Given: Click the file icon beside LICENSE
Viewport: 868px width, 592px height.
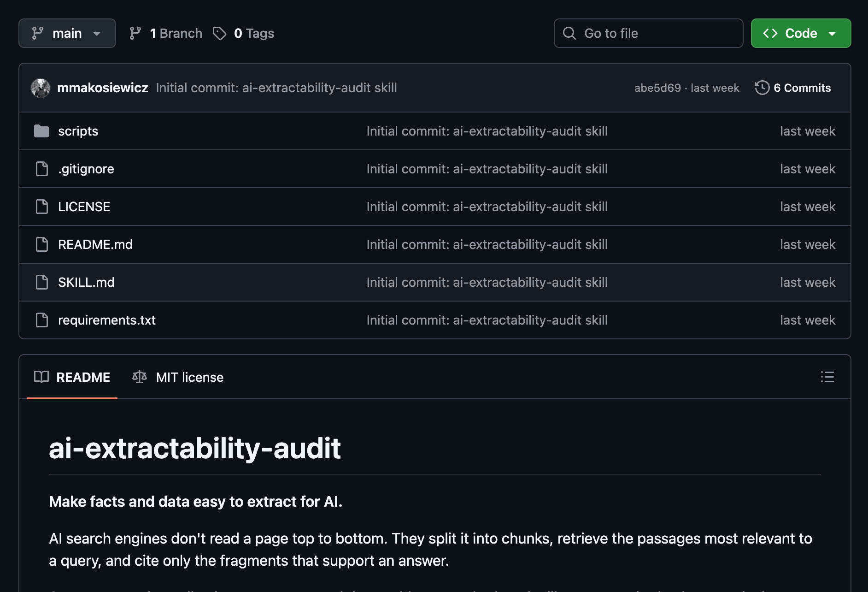Looking at the screenshot, I should pos(42,207).
